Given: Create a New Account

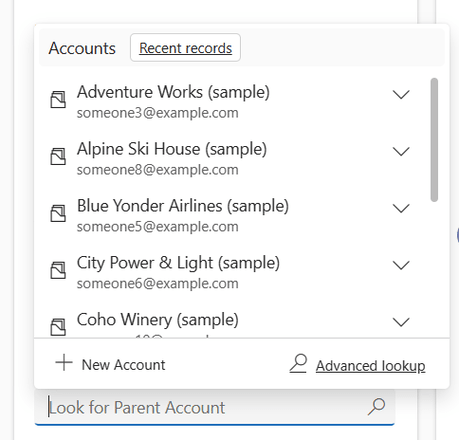Looking at the screenshot, I should tap(110, 364).
